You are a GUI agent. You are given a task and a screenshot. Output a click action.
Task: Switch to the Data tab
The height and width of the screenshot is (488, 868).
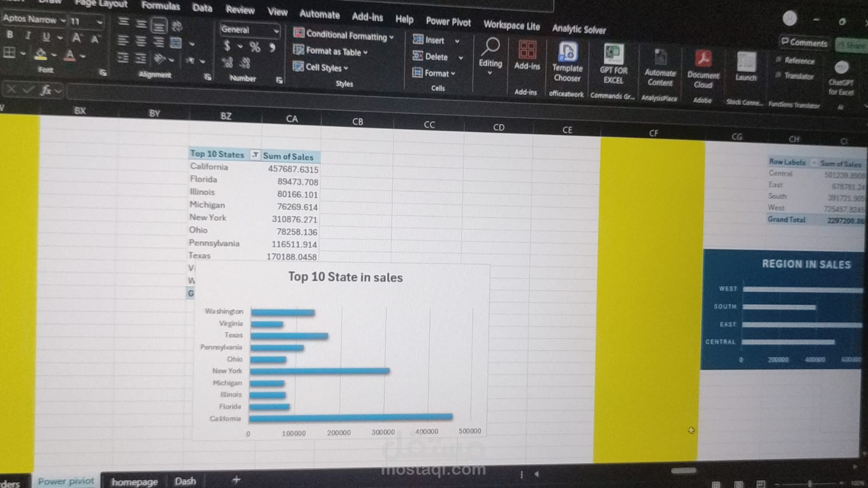coord(202,8)
